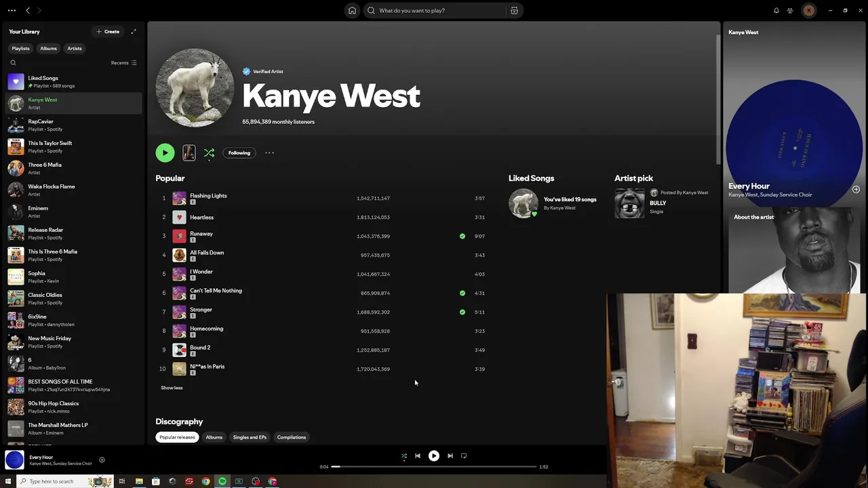The image size is (868, 488).
Task: Click the BULLY artist pick cover art
Action: point(629,203)
